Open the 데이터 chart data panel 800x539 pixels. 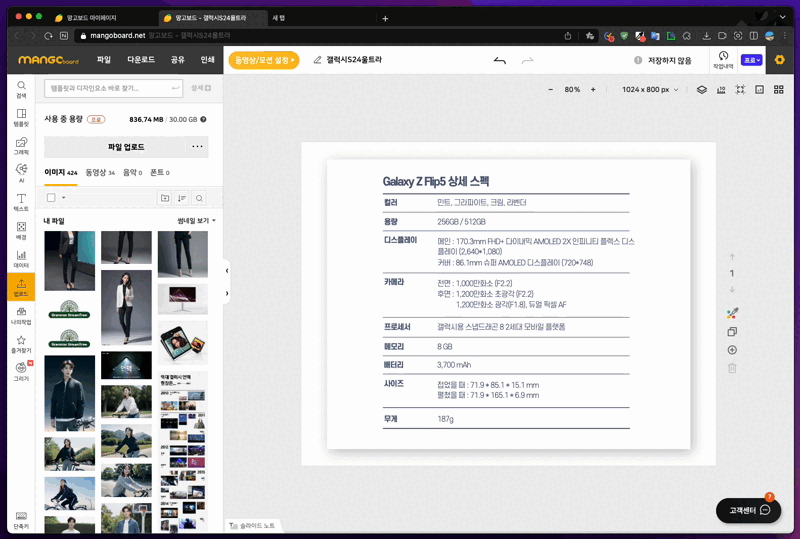(x=21, y=259)
